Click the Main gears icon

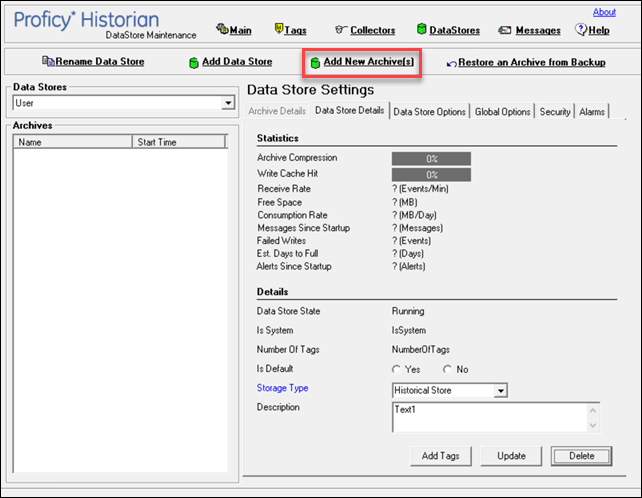(x=222, y=29)
